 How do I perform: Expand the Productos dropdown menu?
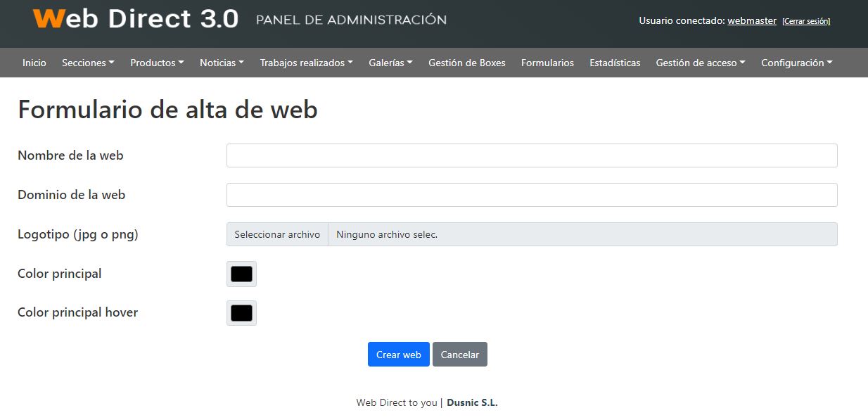pyautogui.click(x=157, y=63)
